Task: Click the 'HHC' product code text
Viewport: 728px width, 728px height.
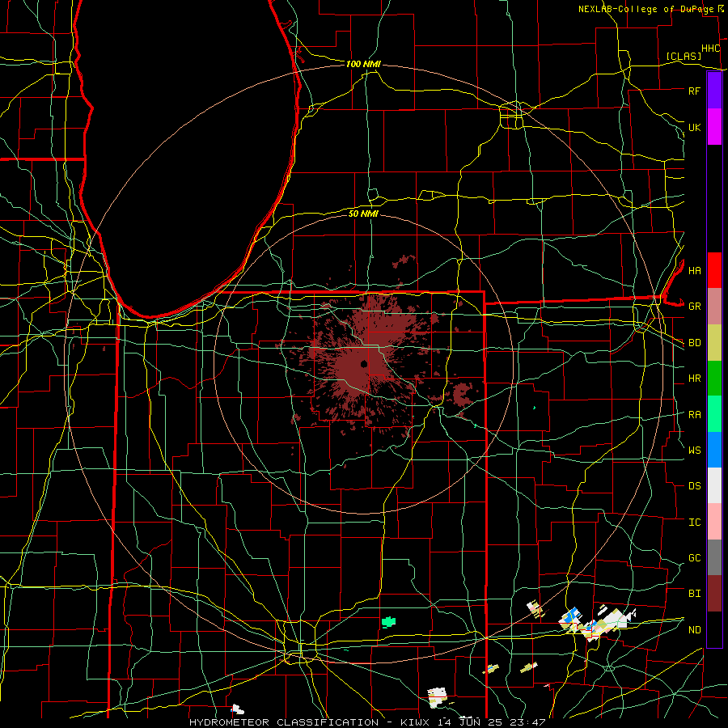Action: pos(710,49)
